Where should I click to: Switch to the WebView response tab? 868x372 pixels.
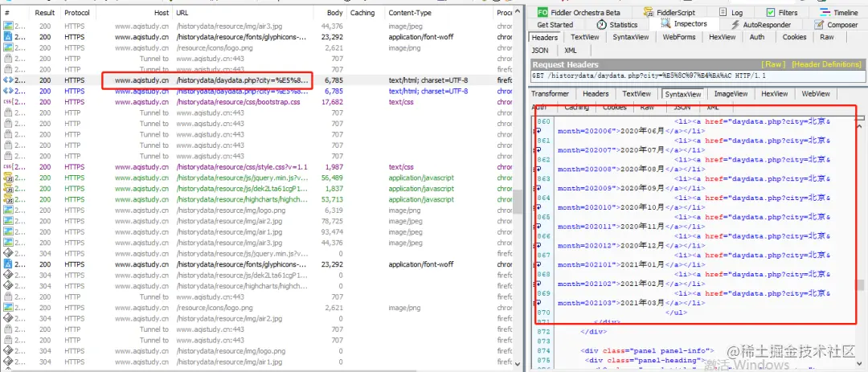816,93
